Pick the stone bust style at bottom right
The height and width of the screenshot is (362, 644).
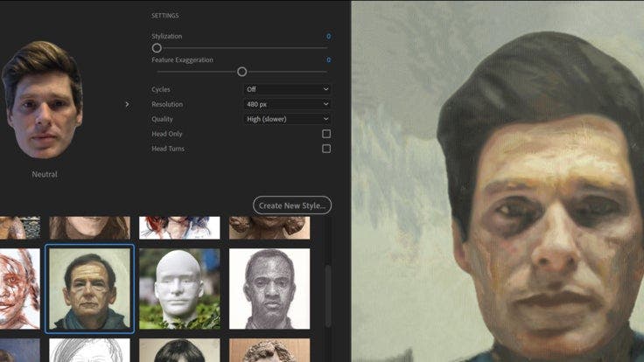(269, 351)
